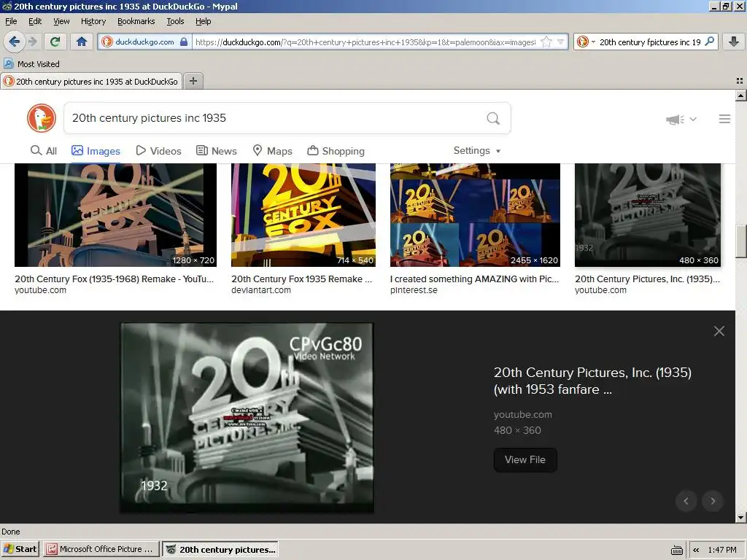Click the megaphone feedback icon
747x560 pixels.
[x=675, y=119]
